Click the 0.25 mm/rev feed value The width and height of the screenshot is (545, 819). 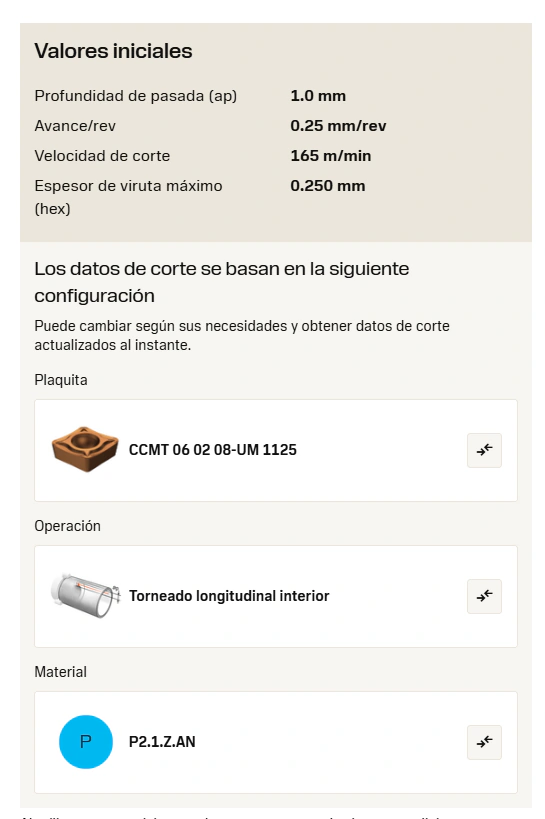(x=338, y=126)
